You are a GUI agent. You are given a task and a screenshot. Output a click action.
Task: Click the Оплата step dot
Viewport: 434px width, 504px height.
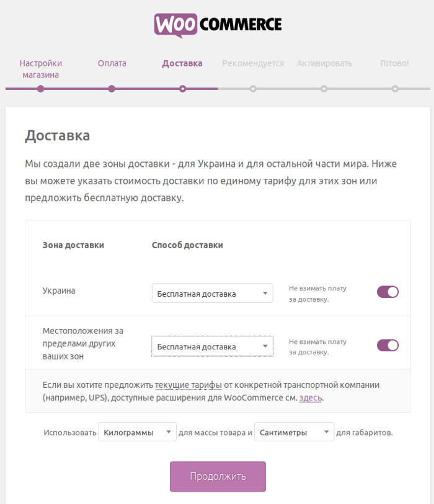(x=112, y=89)
